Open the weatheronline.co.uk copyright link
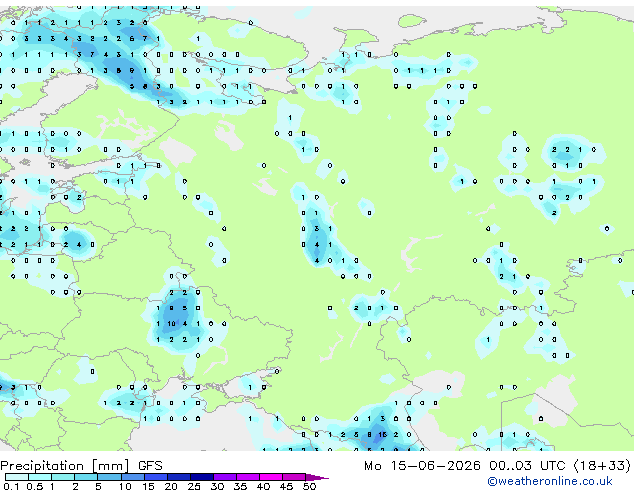The width and height of the screenshot is (634, 490). [549, 481]
